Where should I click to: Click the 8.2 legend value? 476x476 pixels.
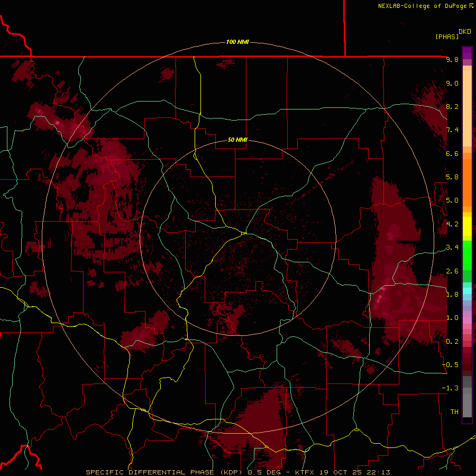452,106
